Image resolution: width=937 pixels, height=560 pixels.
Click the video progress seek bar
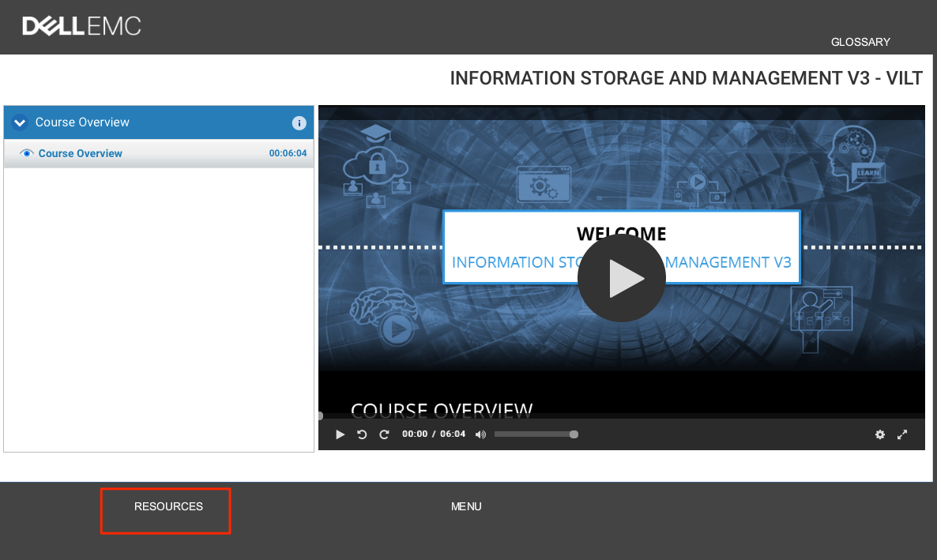[622, 415]
